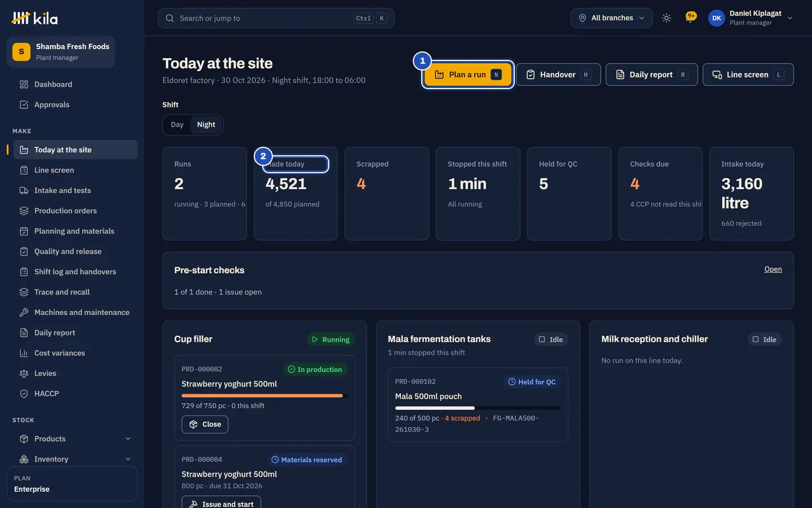The height and width of the screenshot is (508, 812).
Task: Click the Intake and tests truck icon
Action: [x=24, y=190]
